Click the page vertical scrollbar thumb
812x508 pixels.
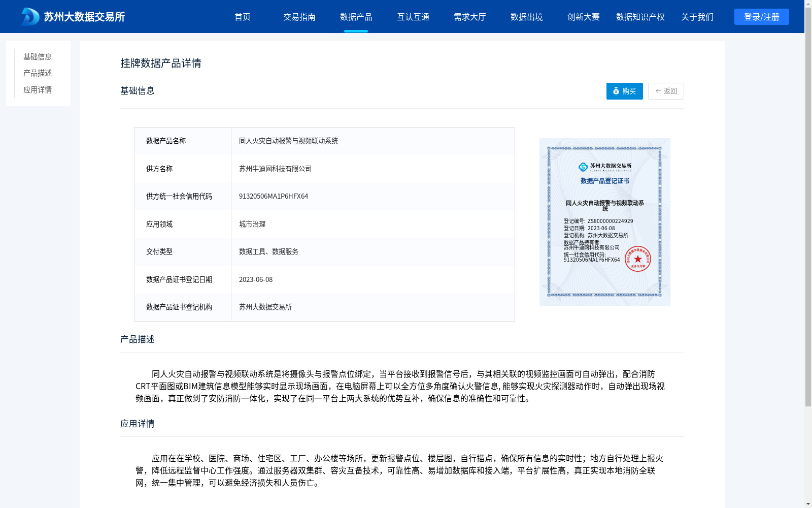click(x=808, y=207)
